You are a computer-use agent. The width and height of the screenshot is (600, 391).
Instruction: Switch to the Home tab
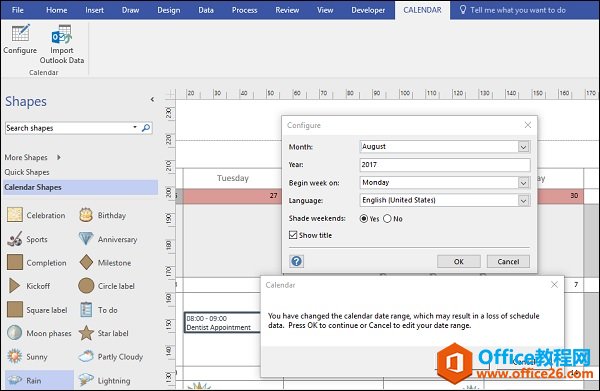[x=57, y=10]
